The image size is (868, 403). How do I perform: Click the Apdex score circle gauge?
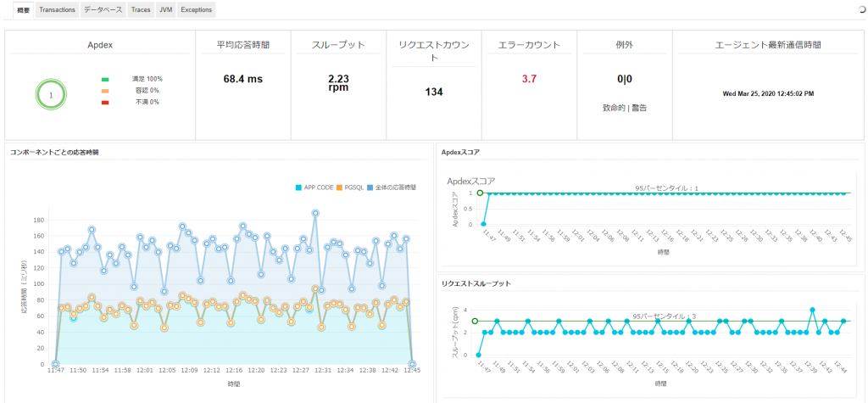[51, 95]
